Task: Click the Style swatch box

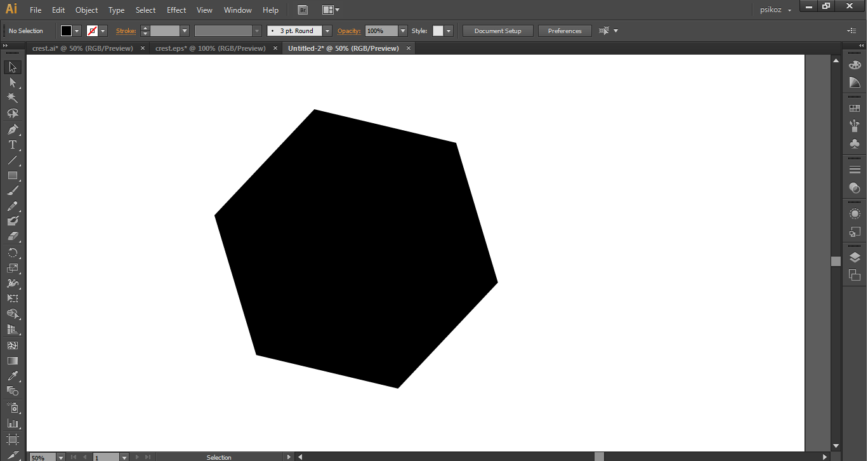Action: pos(438,30)
